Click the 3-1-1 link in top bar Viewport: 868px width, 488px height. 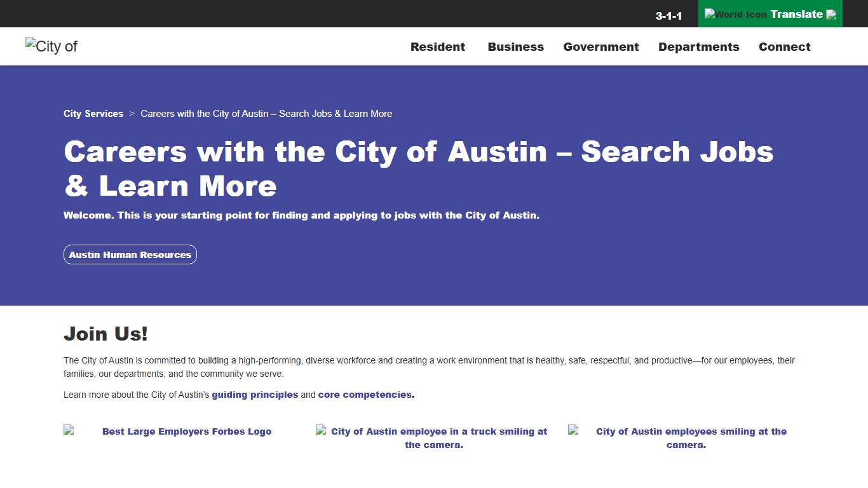point(669,15)
